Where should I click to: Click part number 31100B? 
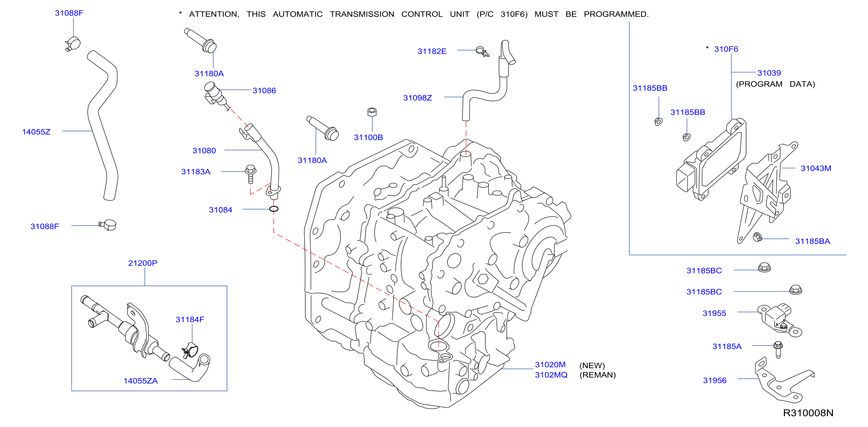click(x=368, y=137)
